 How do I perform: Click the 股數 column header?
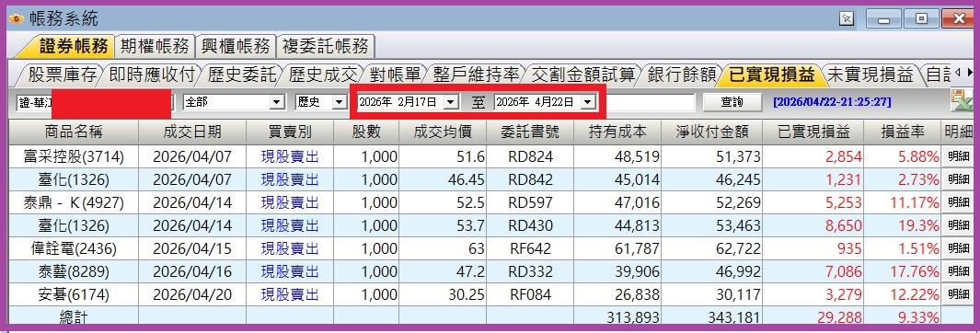click(366, 132)
